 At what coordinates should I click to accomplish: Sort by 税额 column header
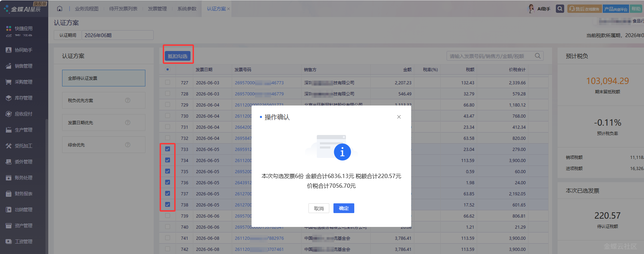470,69
